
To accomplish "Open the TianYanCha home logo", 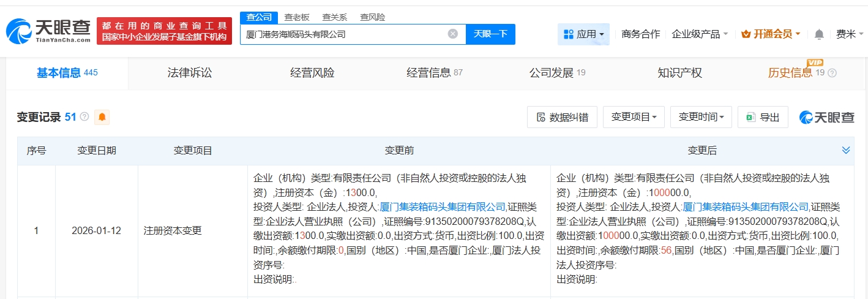I will (48, 31).
